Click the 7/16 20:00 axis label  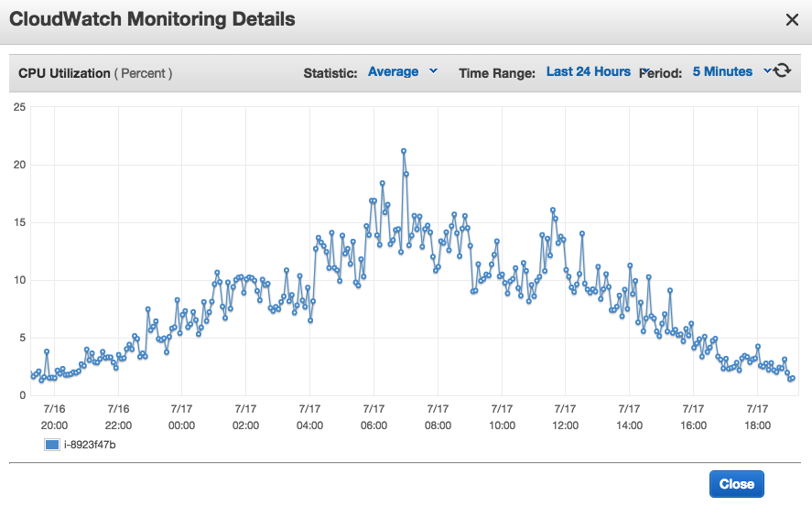[54, 417]
